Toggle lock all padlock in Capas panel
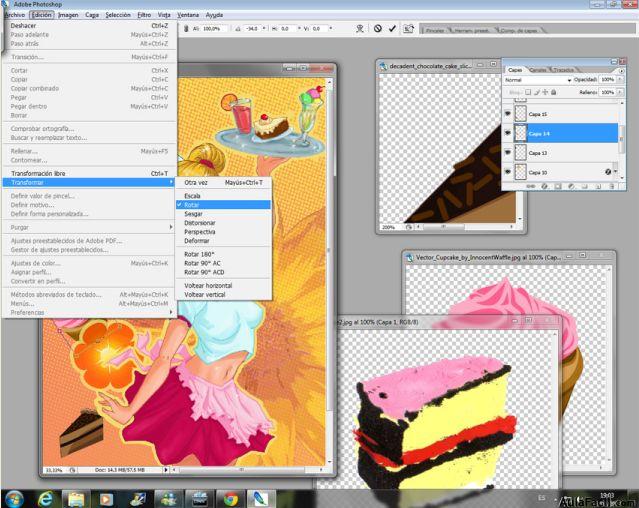The height and width of the screenshot is (508, 639). click(553, 92)
